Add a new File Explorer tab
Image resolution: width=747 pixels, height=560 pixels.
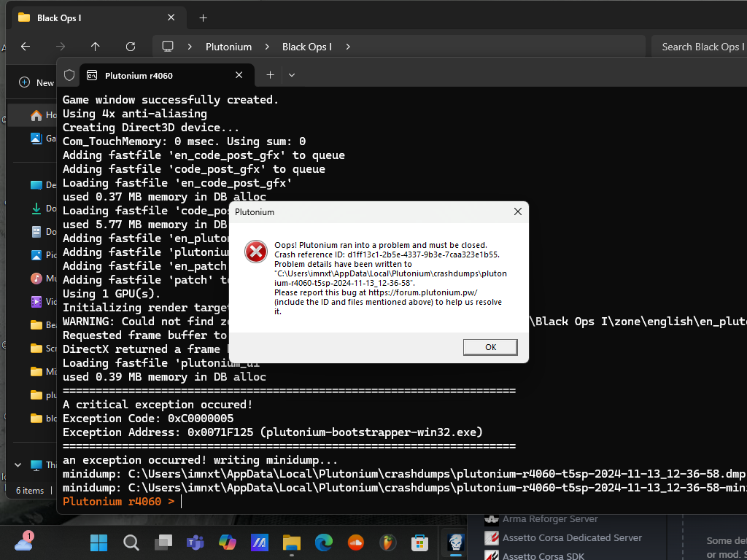pyautogui.click(x=204, y=17)
